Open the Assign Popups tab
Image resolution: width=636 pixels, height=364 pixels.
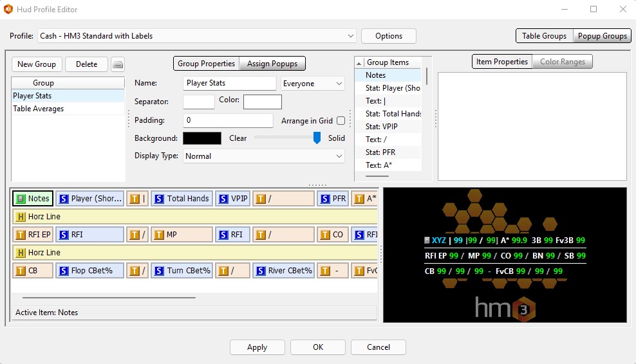pyautogui.click(x=272, y=64)
